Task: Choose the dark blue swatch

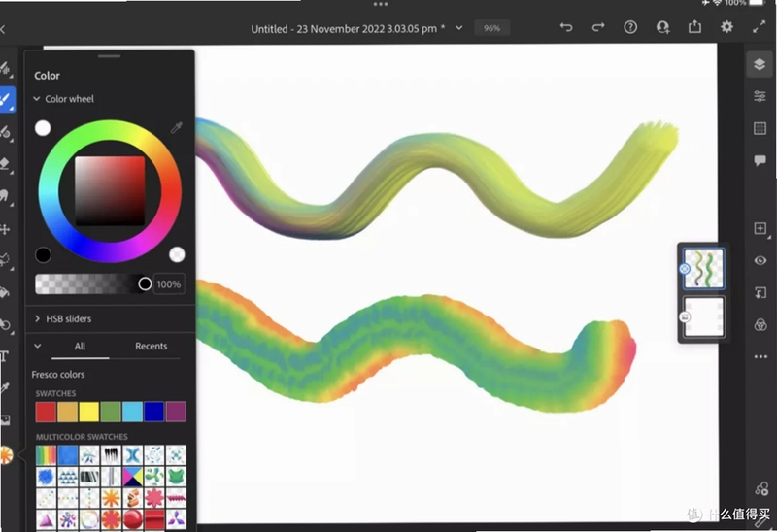Action: [154, 413]
